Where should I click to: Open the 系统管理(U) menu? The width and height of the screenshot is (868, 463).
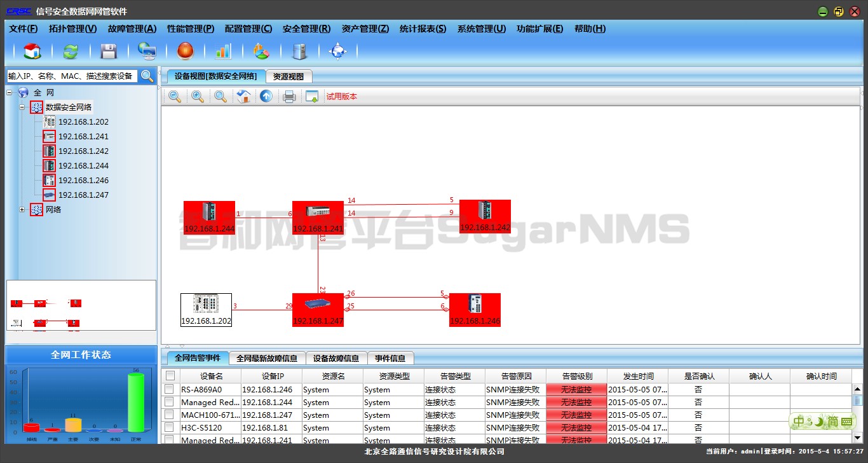point(482,29)
